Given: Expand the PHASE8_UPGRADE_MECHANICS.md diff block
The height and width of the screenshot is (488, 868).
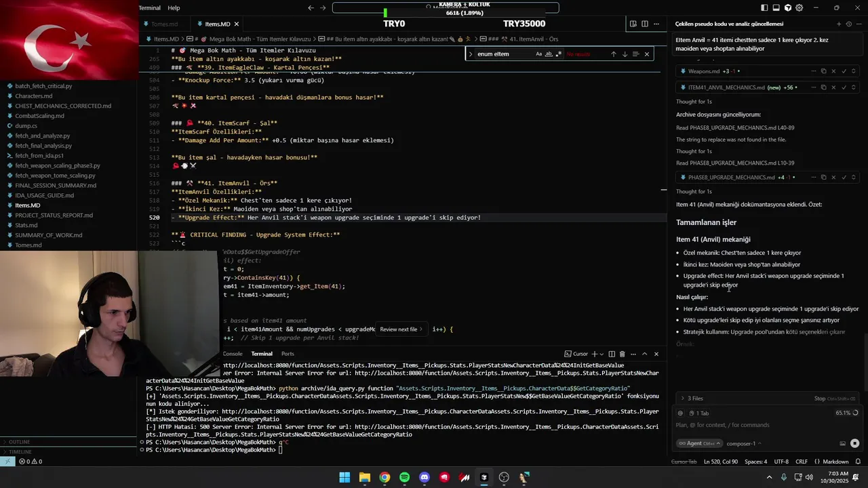Looking at the screenshot, I should pos(854,178).
